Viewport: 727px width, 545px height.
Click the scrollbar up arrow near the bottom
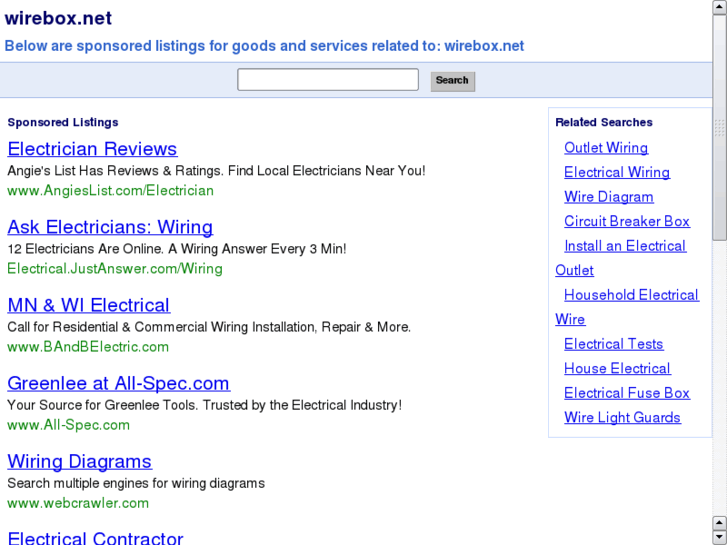click(720, 523)
